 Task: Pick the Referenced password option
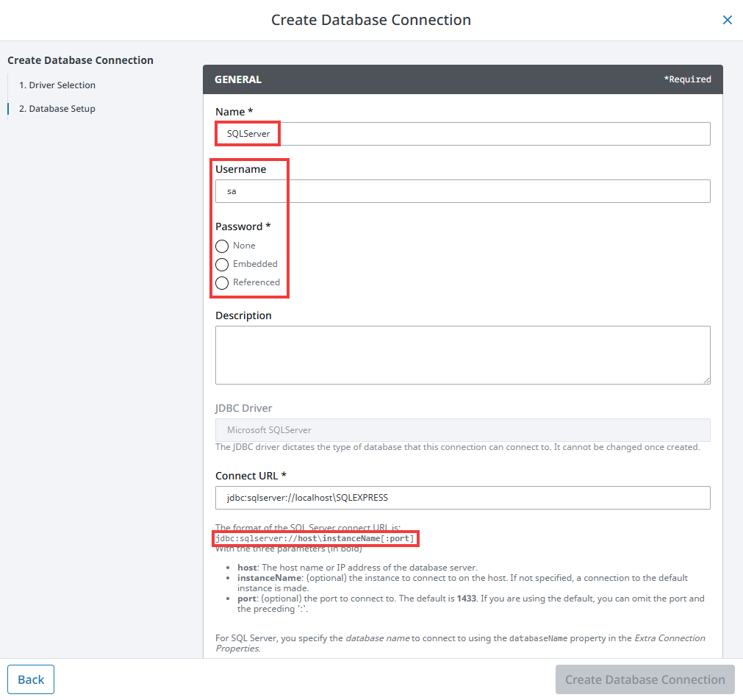pos(222,283)
